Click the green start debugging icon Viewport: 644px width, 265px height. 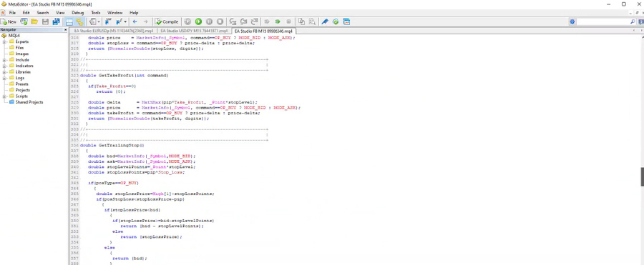click(198, 21)
